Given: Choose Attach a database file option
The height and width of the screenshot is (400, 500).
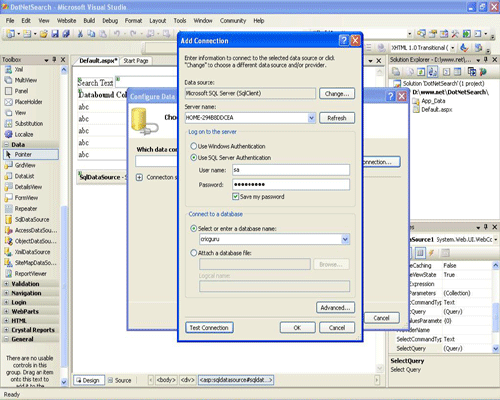Looking at the screenshot, I should pos(221,253).
